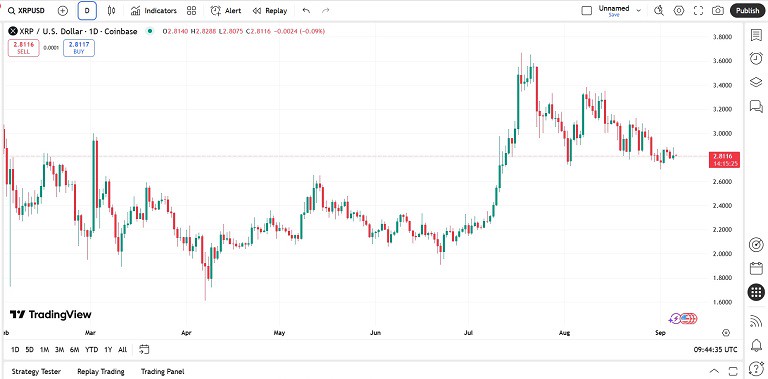Click the XRP / U.S. Dollar symbol title
The width and height of the screenshot is (768, 379).
point(78,31)
